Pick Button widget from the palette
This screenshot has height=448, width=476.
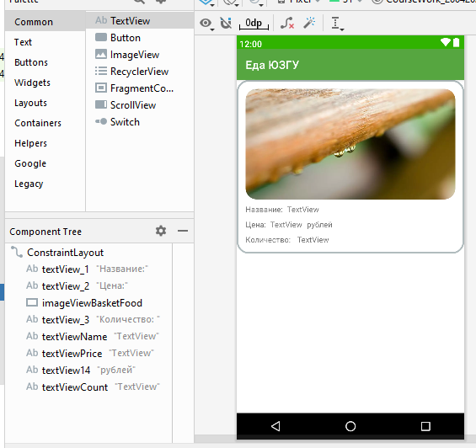(x=140, y=38)
